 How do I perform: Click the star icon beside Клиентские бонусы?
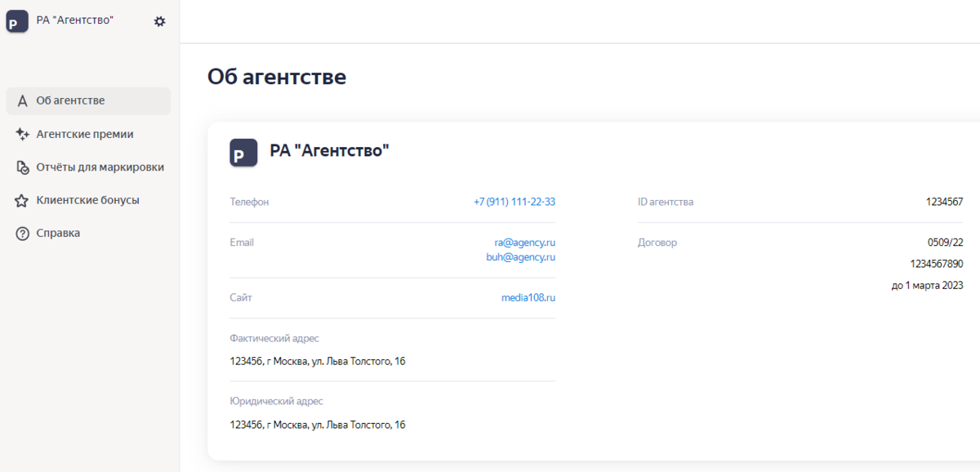click(x=22, y=200)
